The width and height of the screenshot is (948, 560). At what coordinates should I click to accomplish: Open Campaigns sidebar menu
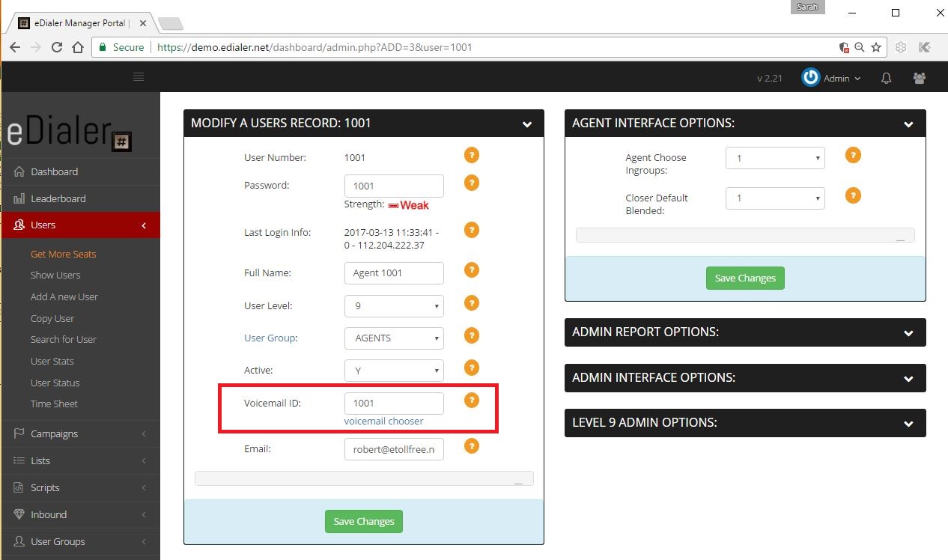tap(54, 433)
